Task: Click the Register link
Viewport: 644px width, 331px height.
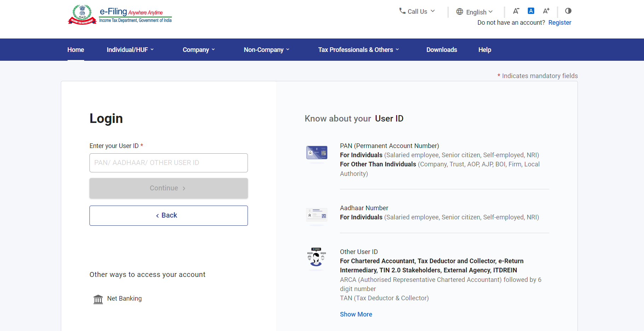Action: 559,23
